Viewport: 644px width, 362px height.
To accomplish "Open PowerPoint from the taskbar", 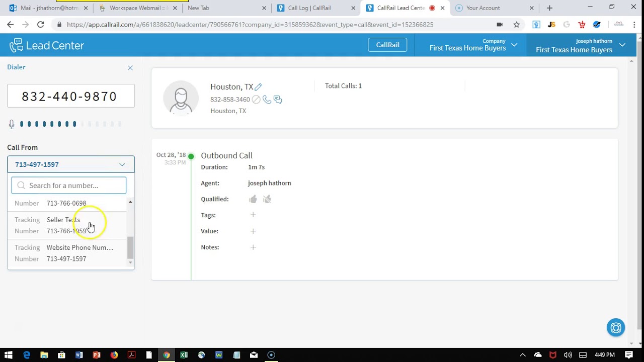I will 97,355.
